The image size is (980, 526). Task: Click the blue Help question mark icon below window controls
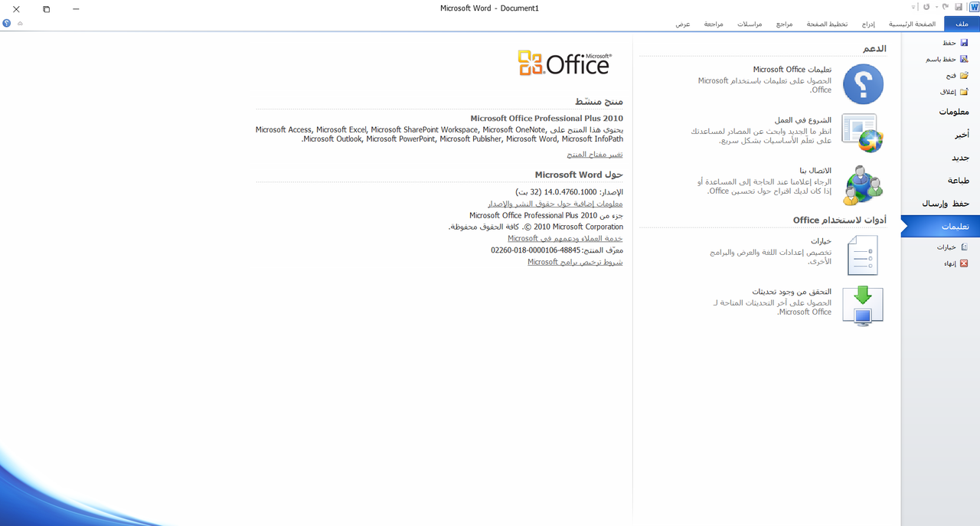click(x=7, y=24)
